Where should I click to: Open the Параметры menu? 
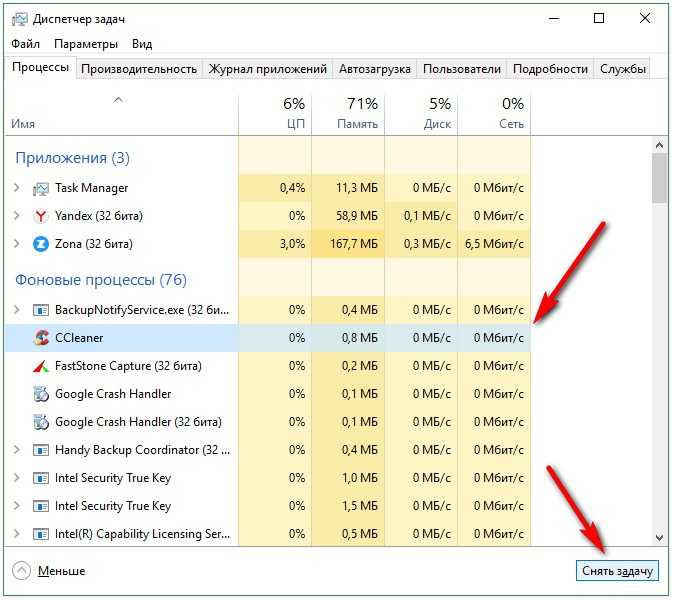pyautogui.click(x=86, y=44)
